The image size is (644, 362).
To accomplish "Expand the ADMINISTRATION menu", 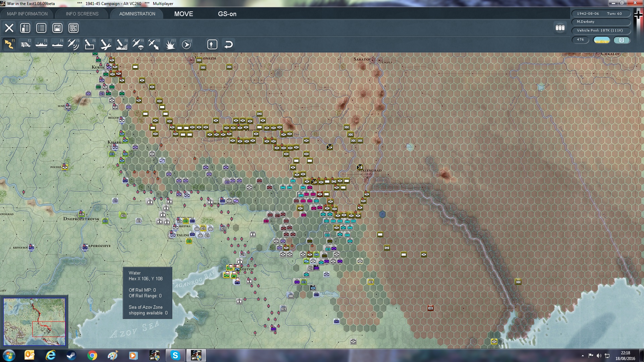I will pos(136,14).
